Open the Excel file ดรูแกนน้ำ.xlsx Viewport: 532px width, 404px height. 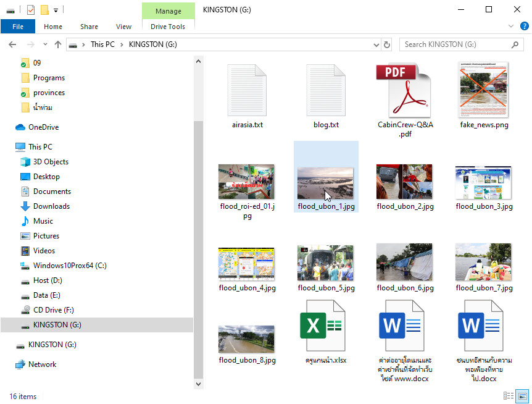[x=325, y=326]
